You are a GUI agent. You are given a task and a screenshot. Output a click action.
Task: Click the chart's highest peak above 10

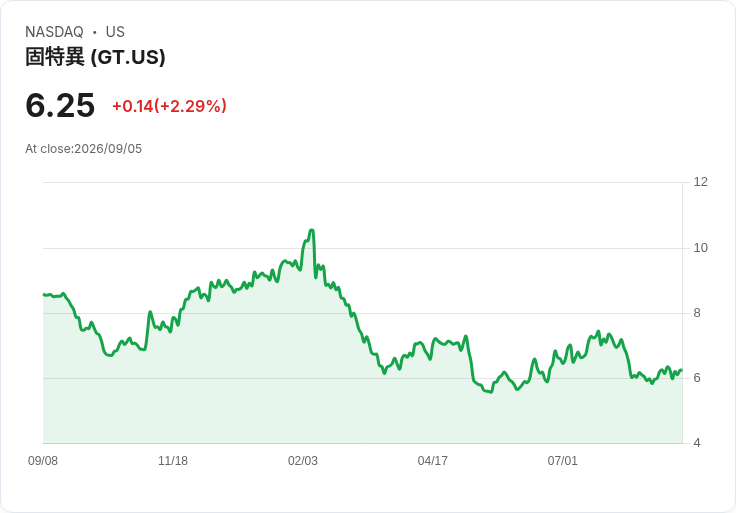tap(311, 230)
